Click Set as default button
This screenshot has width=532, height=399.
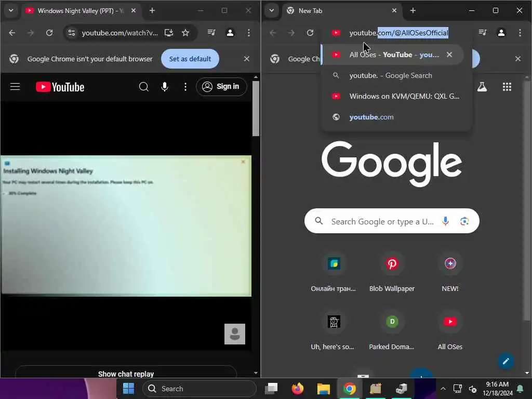(190, 59)
